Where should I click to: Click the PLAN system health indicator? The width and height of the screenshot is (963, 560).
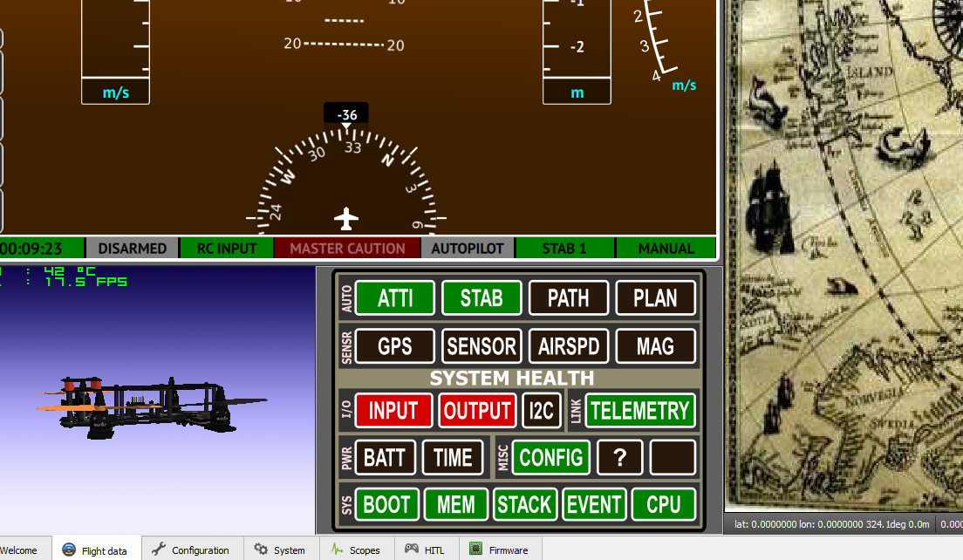pos(655,297)
